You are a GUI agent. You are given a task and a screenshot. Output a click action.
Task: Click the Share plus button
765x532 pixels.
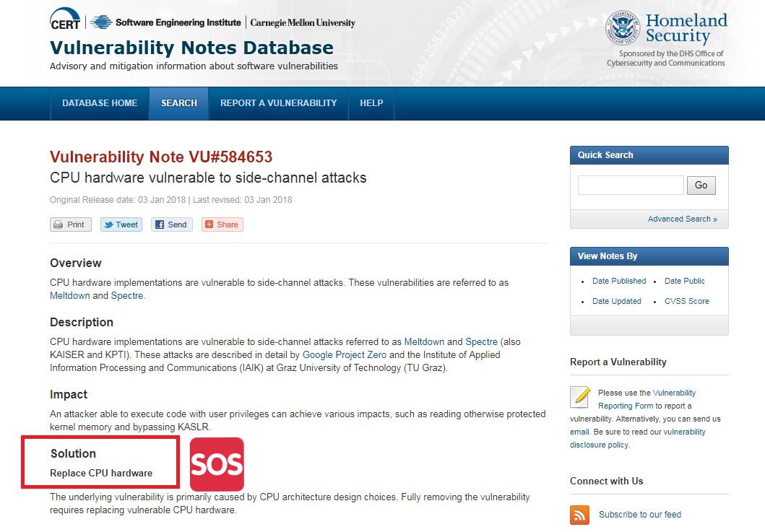222,224
